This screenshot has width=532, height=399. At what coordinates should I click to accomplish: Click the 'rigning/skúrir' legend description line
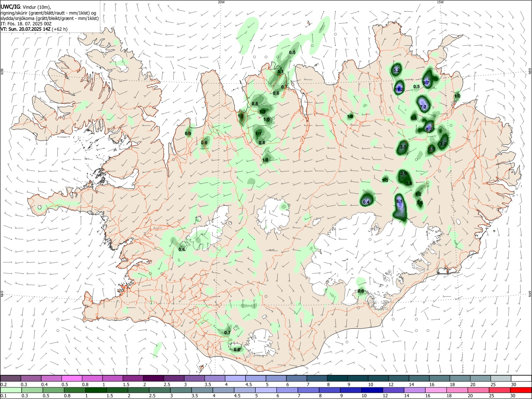coord(48,12)
